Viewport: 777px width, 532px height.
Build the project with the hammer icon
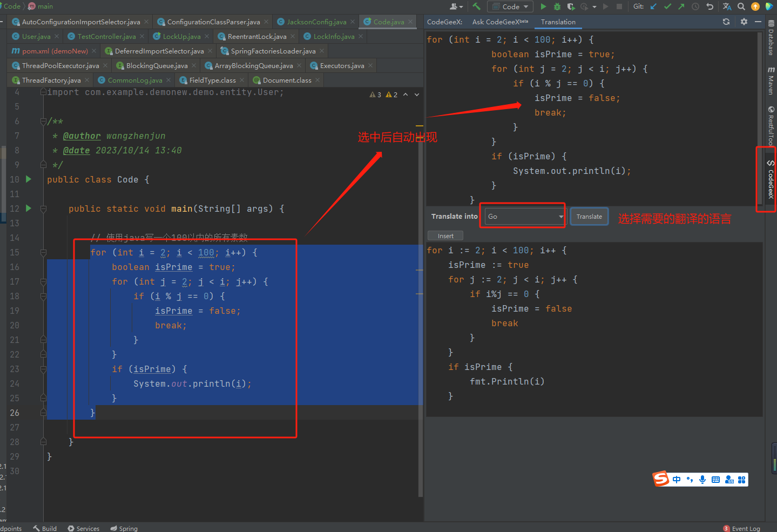[x=476, y=6]
